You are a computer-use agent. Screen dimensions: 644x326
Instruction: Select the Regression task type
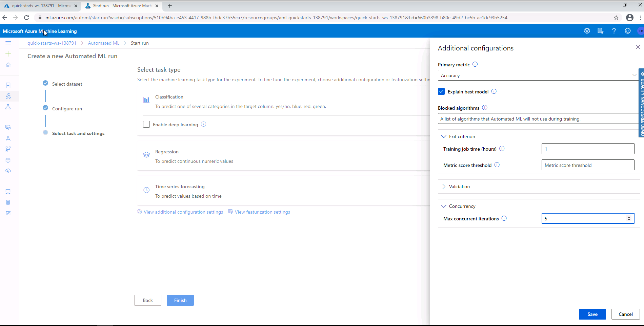click(283, 156)
